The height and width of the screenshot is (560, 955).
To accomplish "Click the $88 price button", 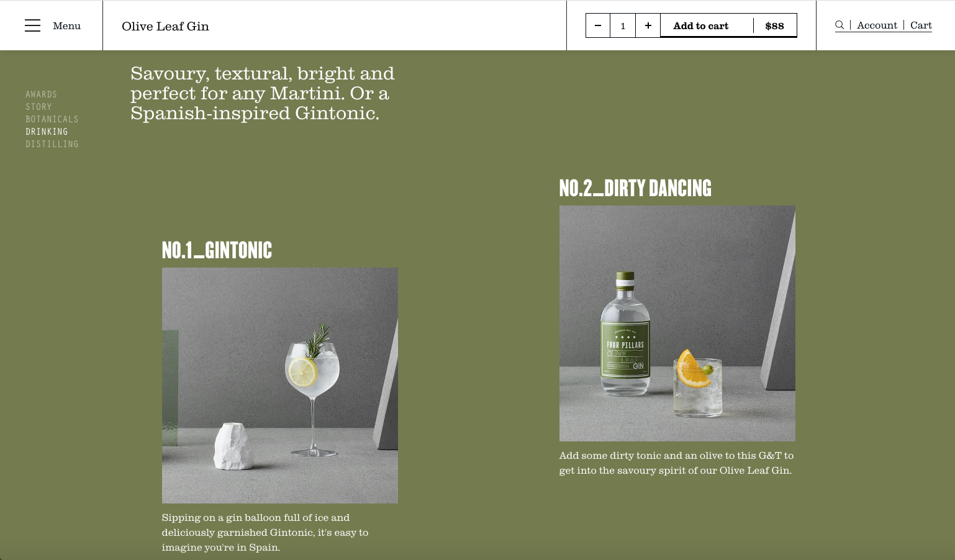I will click(775, 25).
